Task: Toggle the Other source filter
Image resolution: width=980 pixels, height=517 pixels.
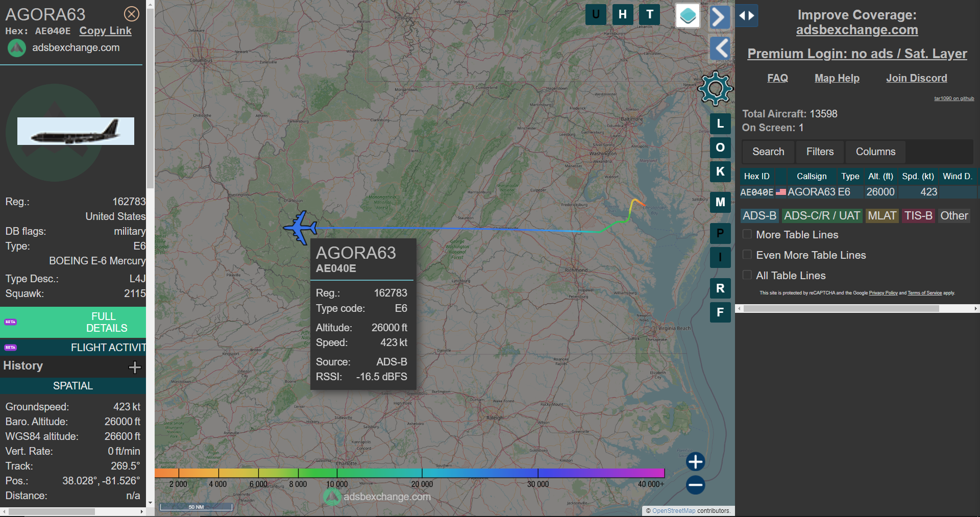Action: click(x=954, y=216)
